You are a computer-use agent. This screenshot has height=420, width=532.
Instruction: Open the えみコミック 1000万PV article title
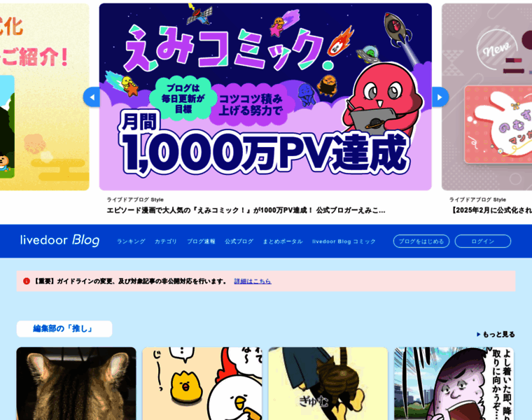click(246, 210)
